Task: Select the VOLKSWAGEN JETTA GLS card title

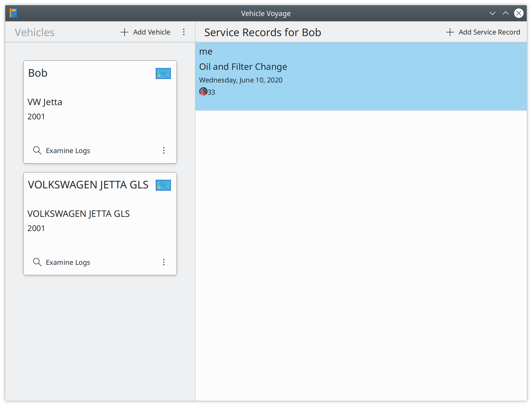Action: [88, 185]
